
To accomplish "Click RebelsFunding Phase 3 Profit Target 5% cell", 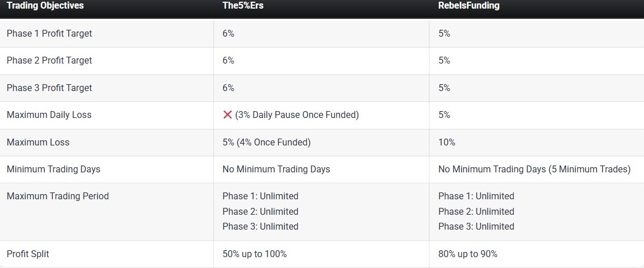I will (x=444, y=88).
